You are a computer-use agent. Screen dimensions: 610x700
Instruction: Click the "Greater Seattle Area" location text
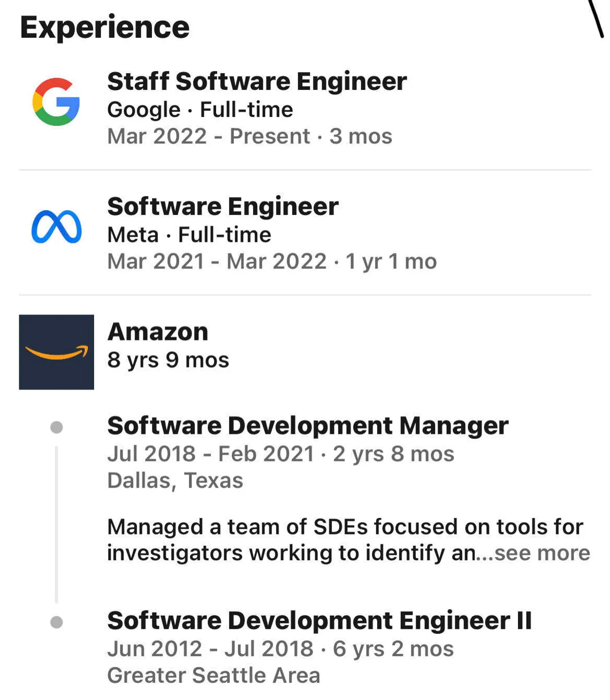click(x=213, y=676)
